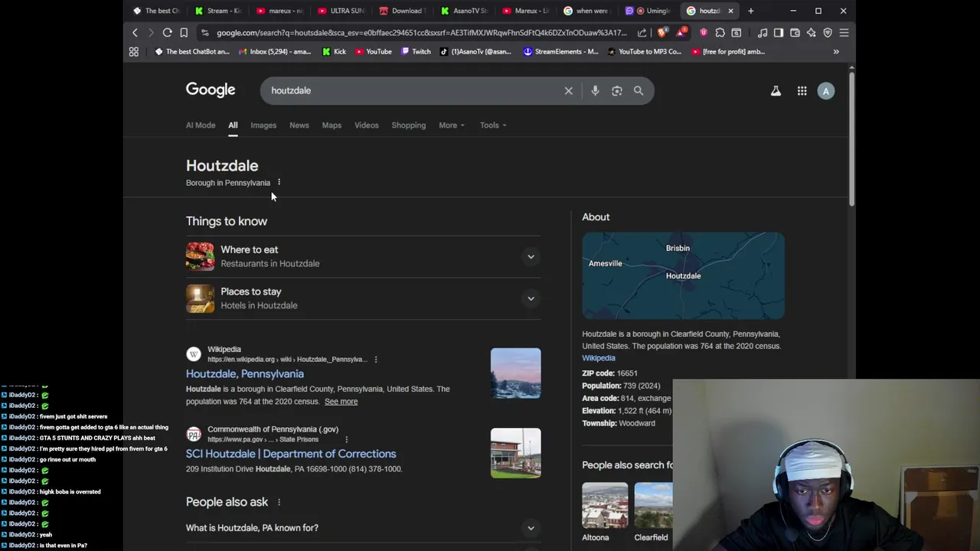Open the Google apps grid
The width and height of the screenshot is (980, 551).
click(802, 91)
